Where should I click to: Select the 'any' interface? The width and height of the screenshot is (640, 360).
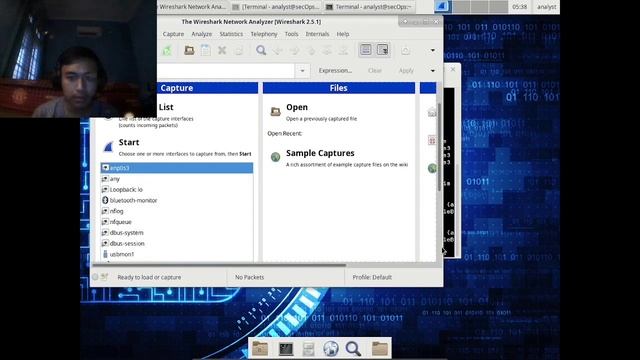(x=177, y=179)
